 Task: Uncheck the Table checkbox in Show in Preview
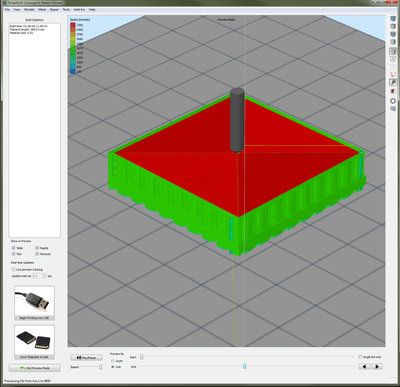pyautogui.click(x=14, y=248)
